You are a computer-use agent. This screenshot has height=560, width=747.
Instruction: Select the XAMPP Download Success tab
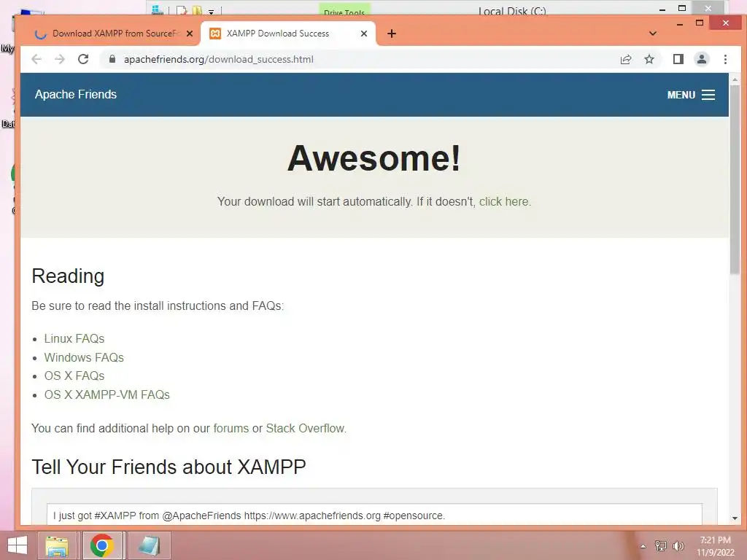tap(287, 34)
